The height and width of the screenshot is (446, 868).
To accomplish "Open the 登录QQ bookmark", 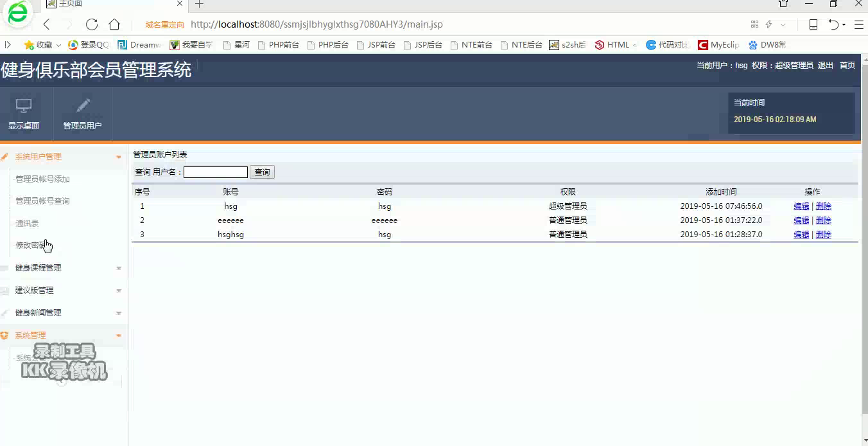I will pos(89,45).
